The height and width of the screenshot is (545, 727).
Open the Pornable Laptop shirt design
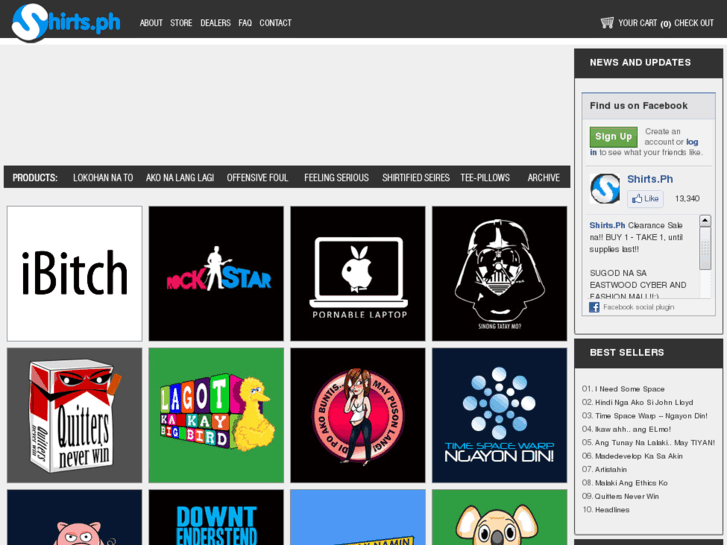[x=358, y=274]
